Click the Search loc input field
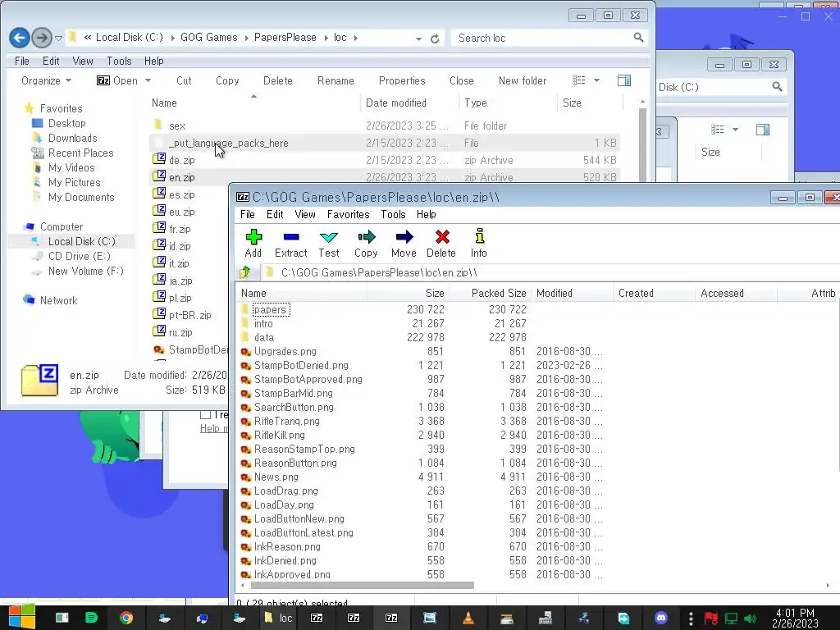Image resolution: width=840 pixels, height=630 pixels. point(541,38)
